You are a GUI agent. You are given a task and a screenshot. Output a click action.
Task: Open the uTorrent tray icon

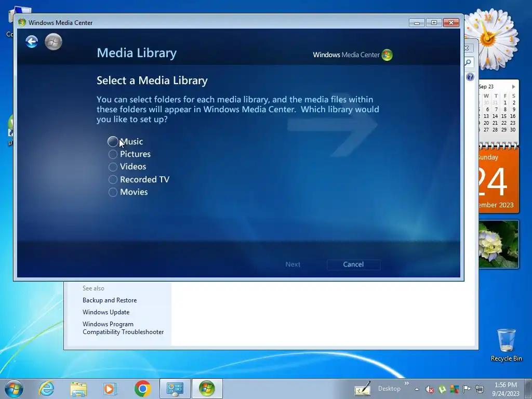coord(442,389)
